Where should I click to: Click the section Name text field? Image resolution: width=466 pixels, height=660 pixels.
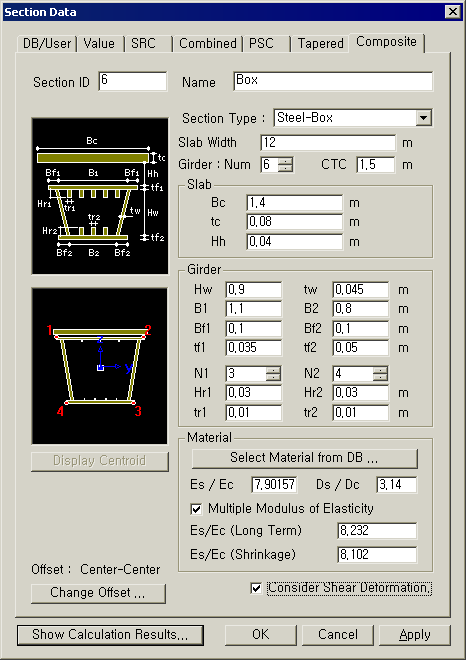[x=333, y=81]
